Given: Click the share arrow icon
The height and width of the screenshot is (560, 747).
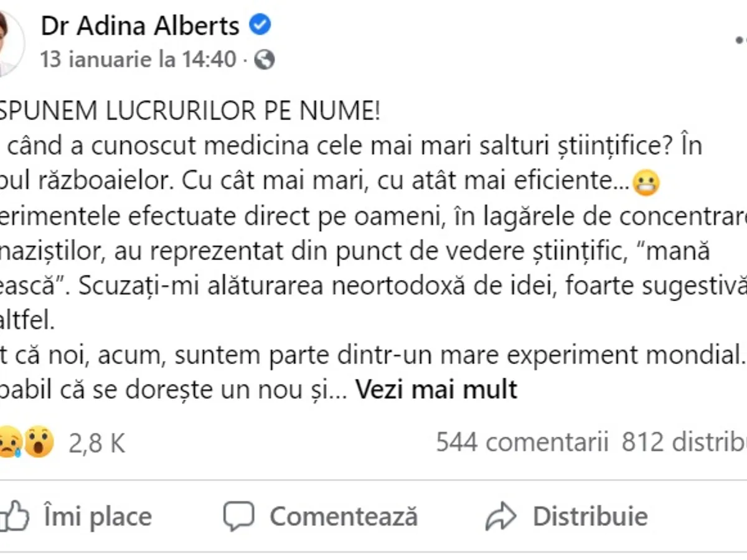Looking at the screenshot, I should [501, 516].
